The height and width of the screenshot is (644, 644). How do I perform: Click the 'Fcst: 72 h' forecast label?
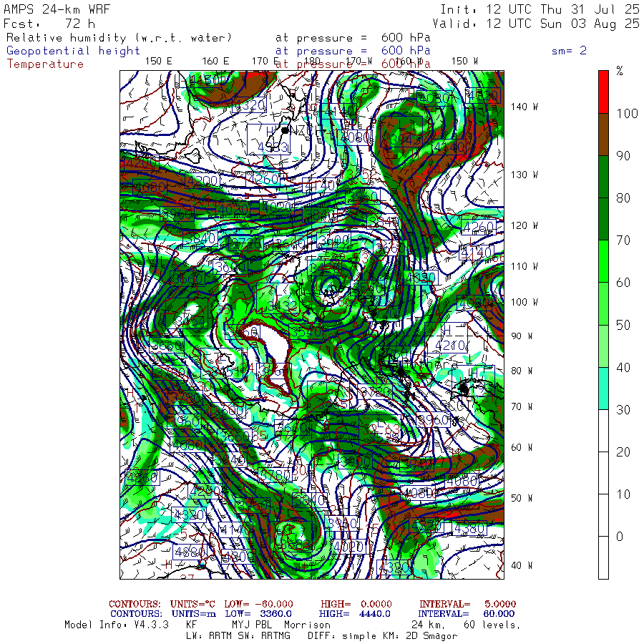pyautogui.click(x=49, y=24)
